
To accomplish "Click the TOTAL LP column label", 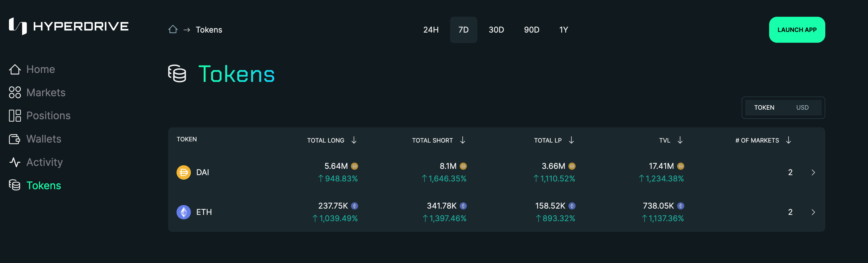I will coord(548,140).
